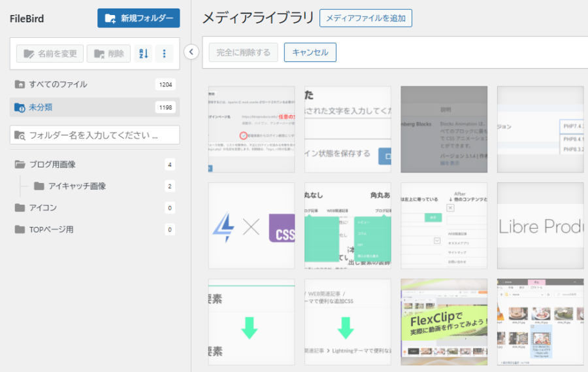The height and width of the screenshot is (372, 588).
Task: Click the folder name search field
Action: click(x=95, y=135)
